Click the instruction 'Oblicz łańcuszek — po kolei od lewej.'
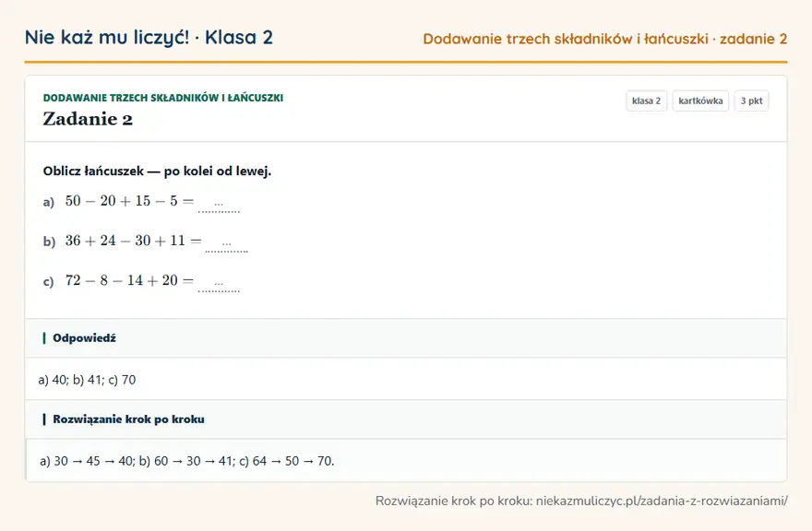The image size is (812, 531). click(x=157, y=171)
